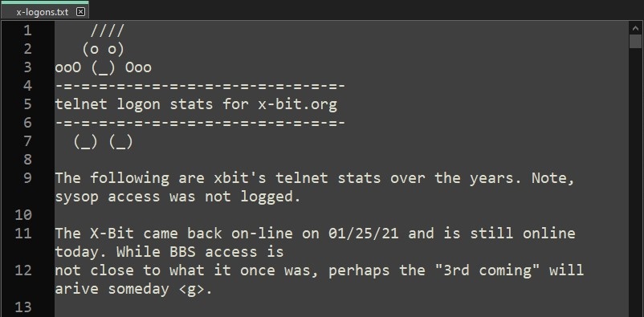
Task: Select line number 12 in the gutter
Action: tap(22, 270)
